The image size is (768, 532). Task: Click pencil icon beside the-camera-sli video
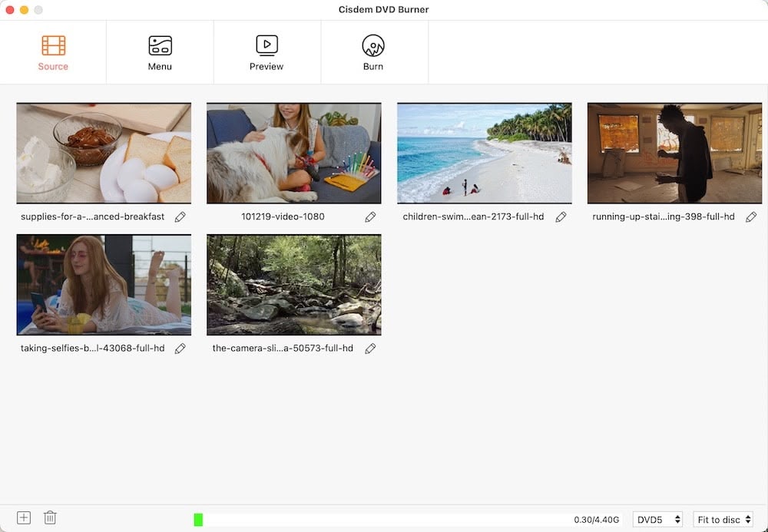pos(370,349)
